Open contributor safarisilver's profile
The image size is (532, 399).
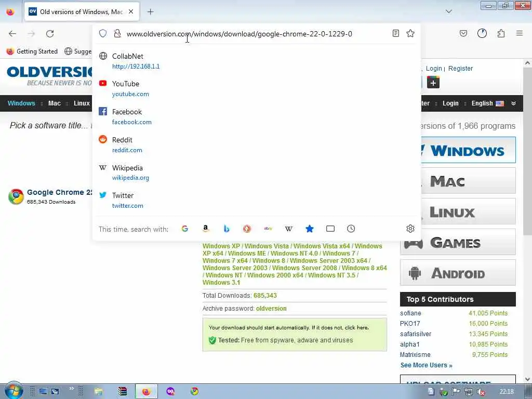[x=416, y=334]
